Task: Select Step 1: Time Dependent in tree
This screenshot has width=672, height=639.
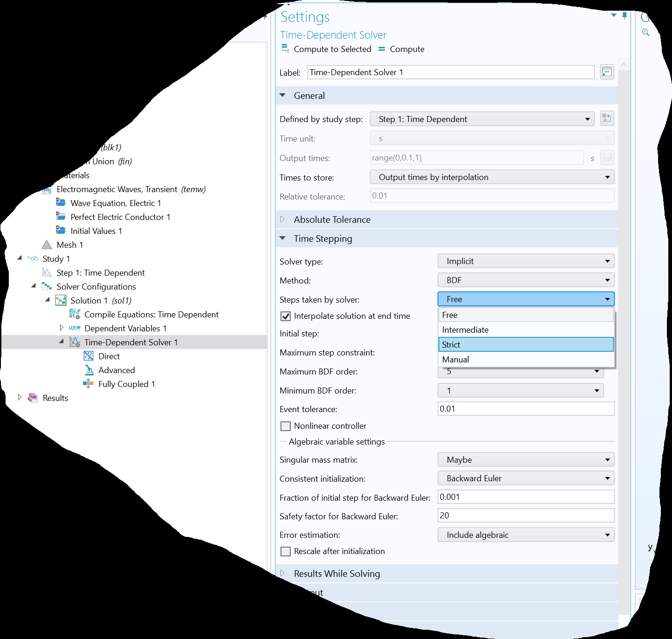Action: coord(100,272)
